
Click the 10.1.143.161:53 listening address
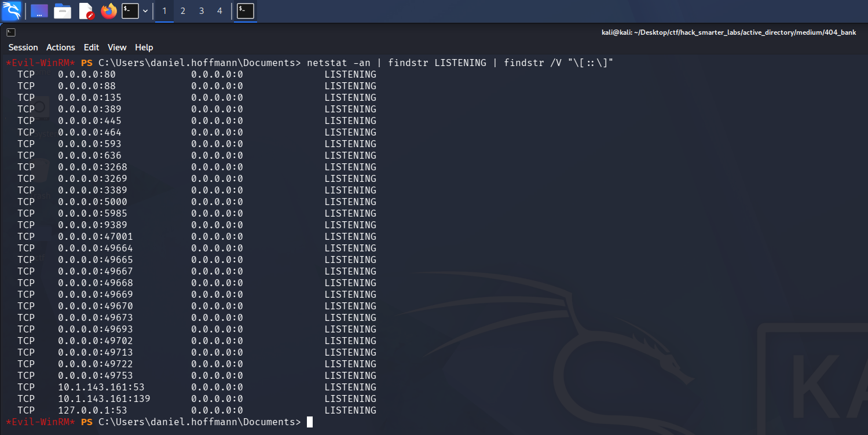(101, 387)
